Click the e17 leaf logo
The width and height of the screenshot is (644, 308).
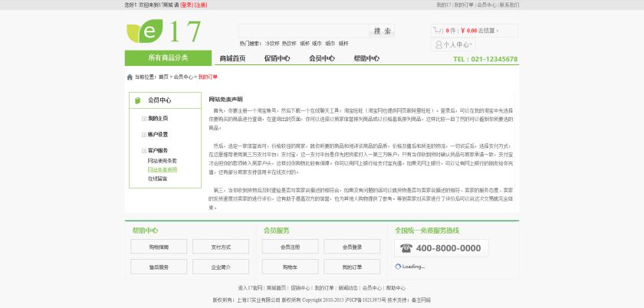(x=163, y=31)
